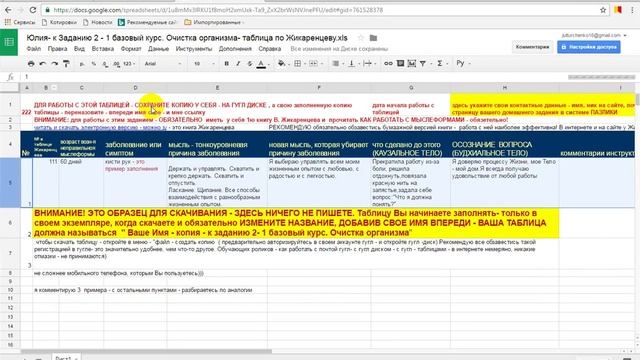Viewport: 640px width, 360px height.
Task: Open the Файл menu
Action: tap(34, 49)
